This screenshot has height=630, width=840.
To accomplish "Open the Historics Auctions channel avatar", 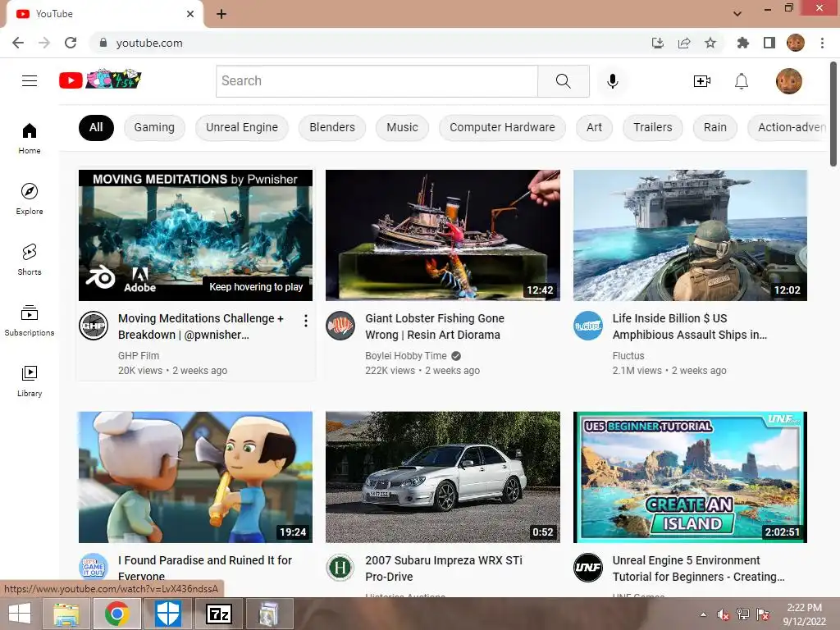I will pos(340,568).
